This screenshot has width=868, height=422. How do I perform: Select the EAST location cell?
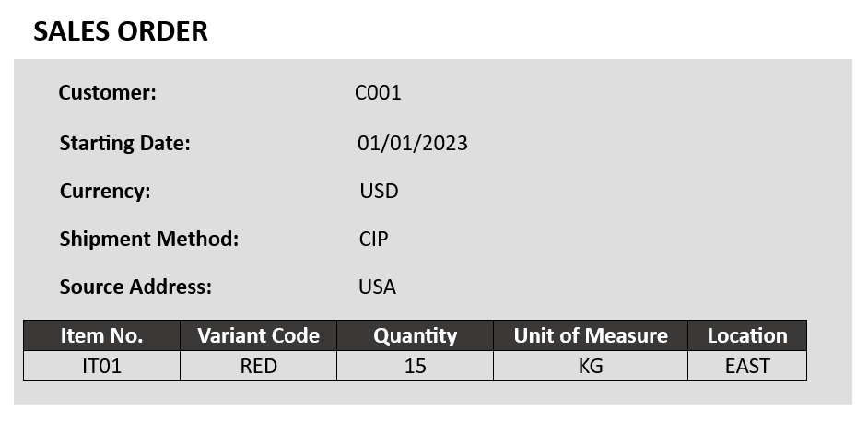point(747,366)
